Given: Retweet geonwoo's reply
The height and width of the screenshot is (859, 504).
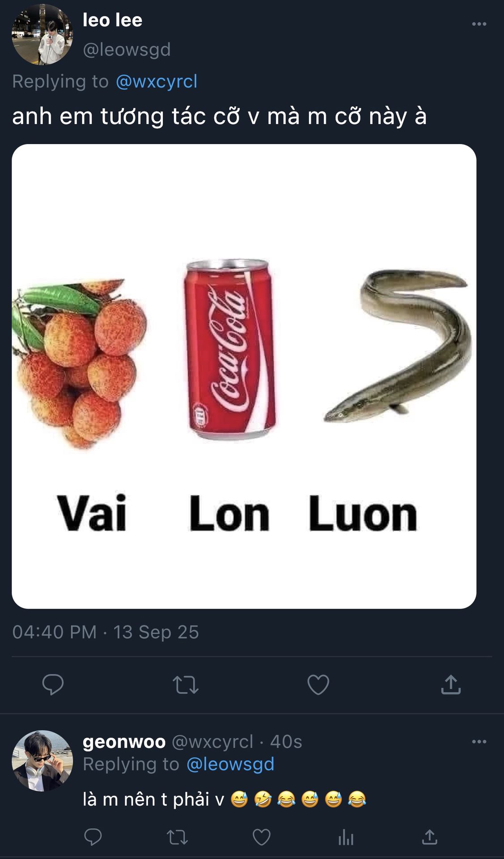Looking at the screenshot, I should (x=177, y=837).
